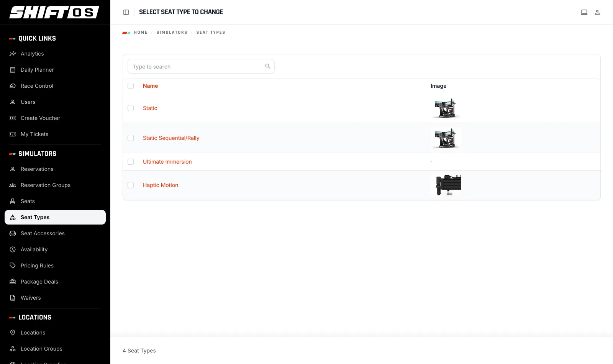The height and width of the screenshot is (364, 613).
Task: Click the ShiftOS logo
Action: coord(54,12)
